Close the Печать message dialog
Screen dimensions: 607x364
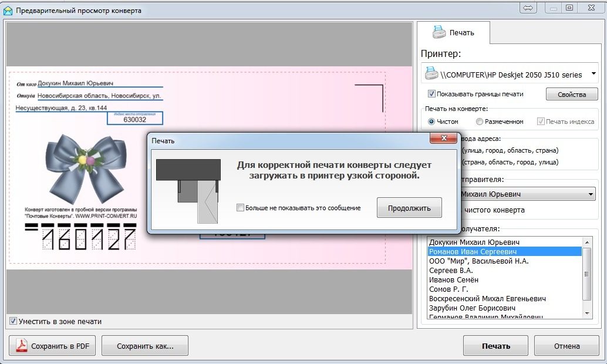pyautogui.click(x=443, y=138)
